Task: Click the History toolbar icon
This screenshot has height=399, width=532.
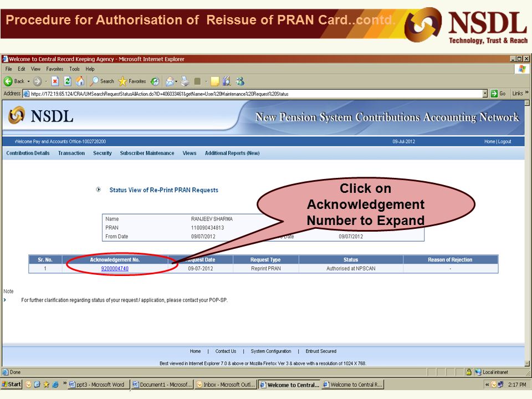Action: point(155,81)
